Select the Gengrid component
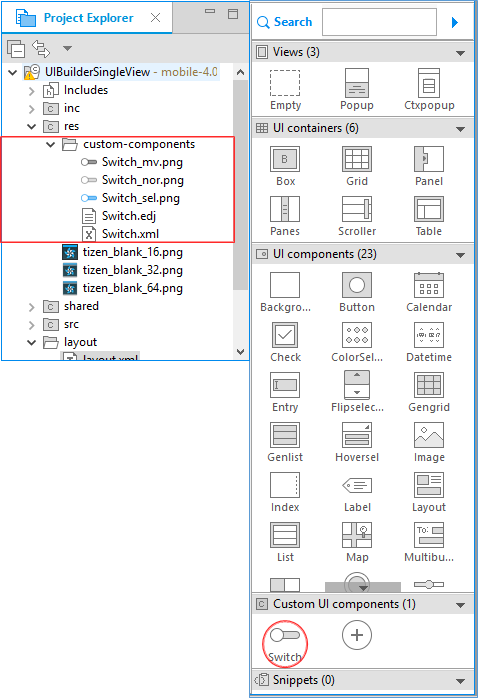 429,392
